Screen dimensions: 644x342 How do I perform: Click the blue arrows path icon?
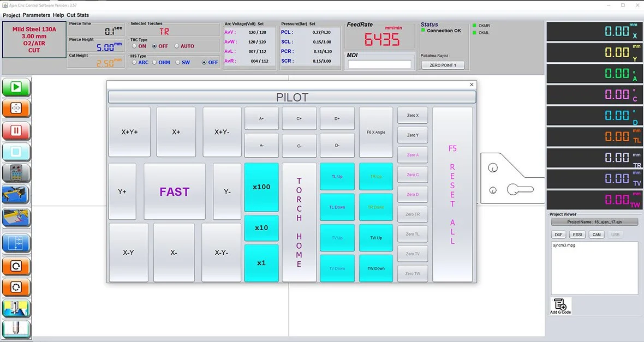point(16,244)
